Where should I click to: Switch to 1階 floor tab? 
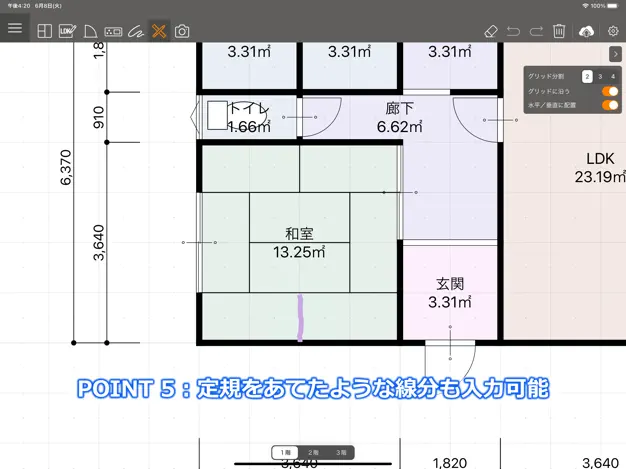(285, 453)
